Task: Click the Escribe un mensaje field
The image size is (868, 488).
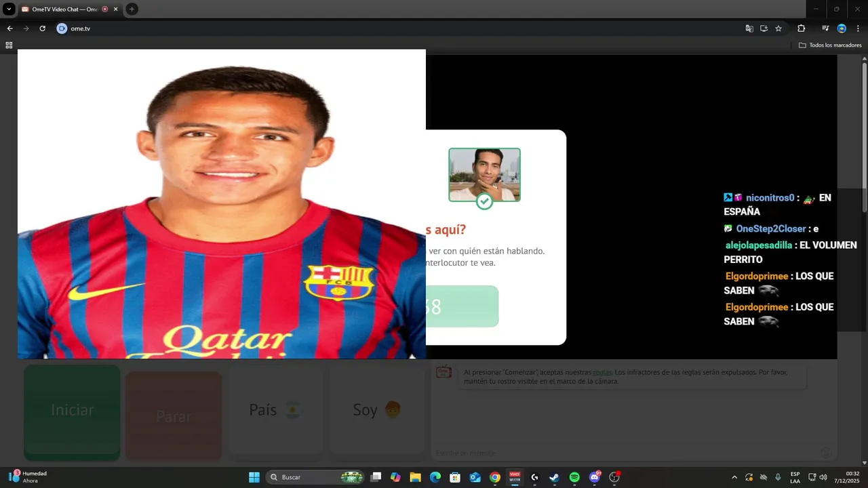Action: tap(624, 453)
